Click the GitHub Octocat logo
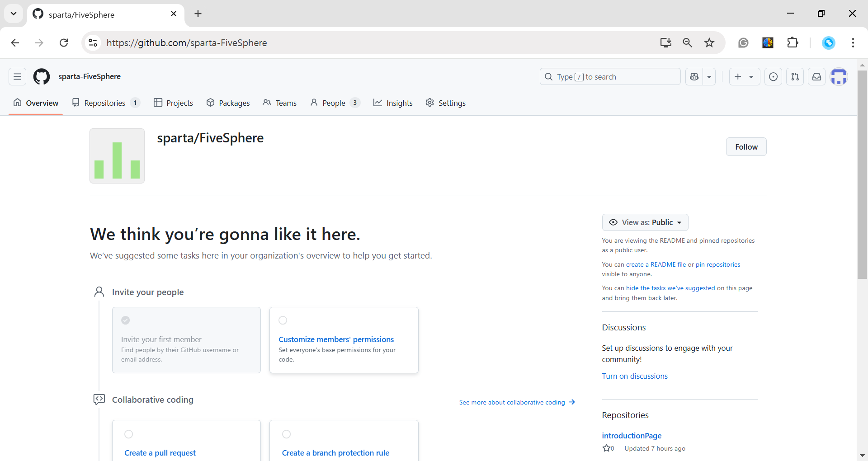This screenshot has height=461, width=868. (42, 77)
